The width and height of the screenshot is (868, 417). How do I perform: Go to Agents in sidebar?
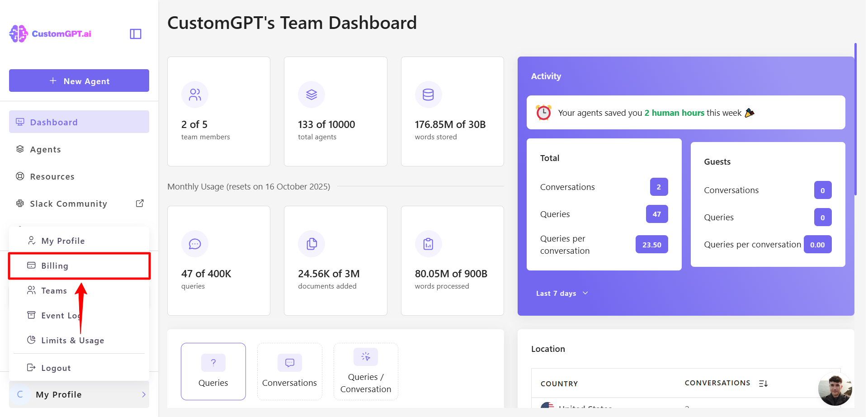coord(79,149)
